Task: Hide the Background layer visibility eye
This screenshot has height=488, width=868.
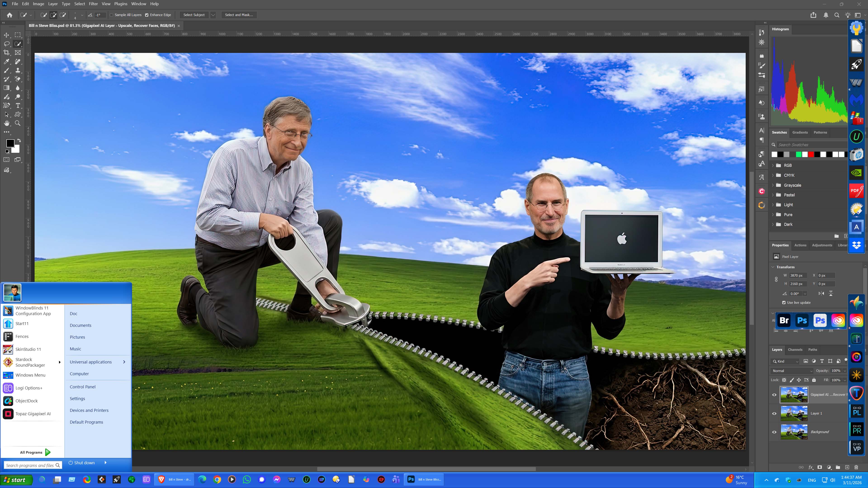Action: click(774, 432)
